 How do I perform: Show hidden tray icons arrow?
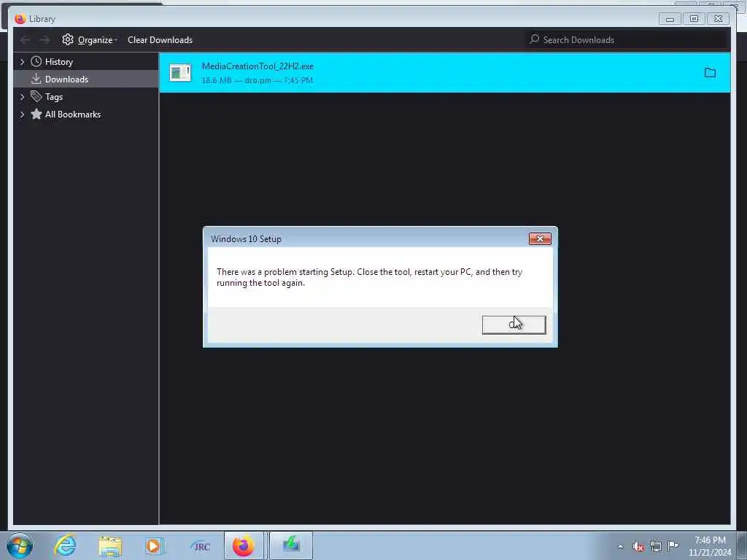(620, 547)
